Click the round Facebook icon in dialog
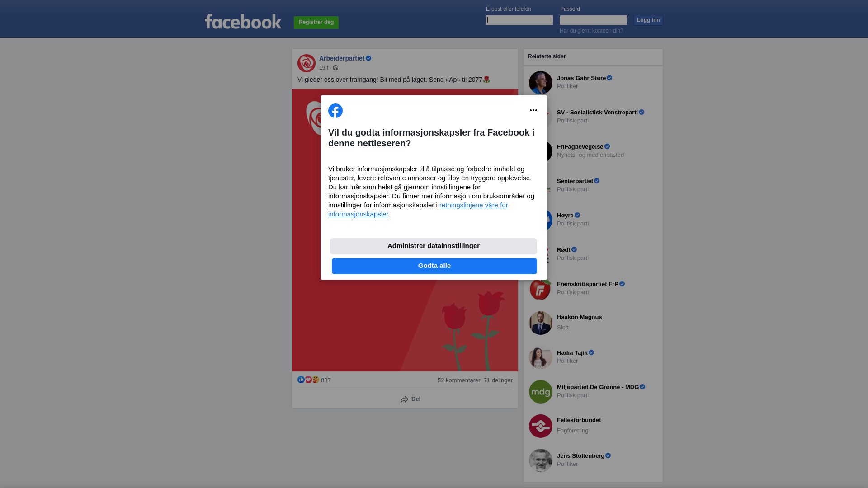Image resolution: width=868 pixels, height=488 pixels. pyautogui.click(x=335, y=111)
